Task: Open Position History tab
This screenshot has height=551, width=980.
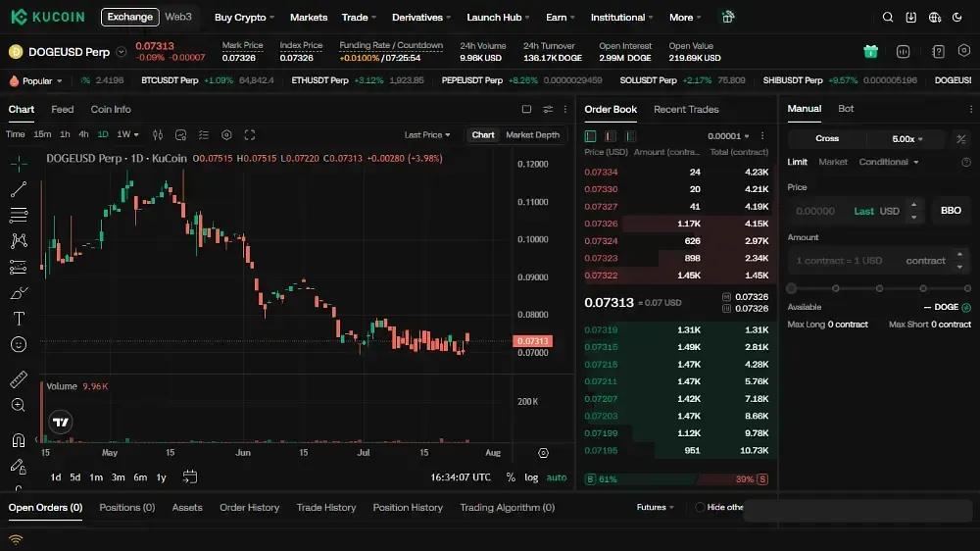Action: coord(408,507)
